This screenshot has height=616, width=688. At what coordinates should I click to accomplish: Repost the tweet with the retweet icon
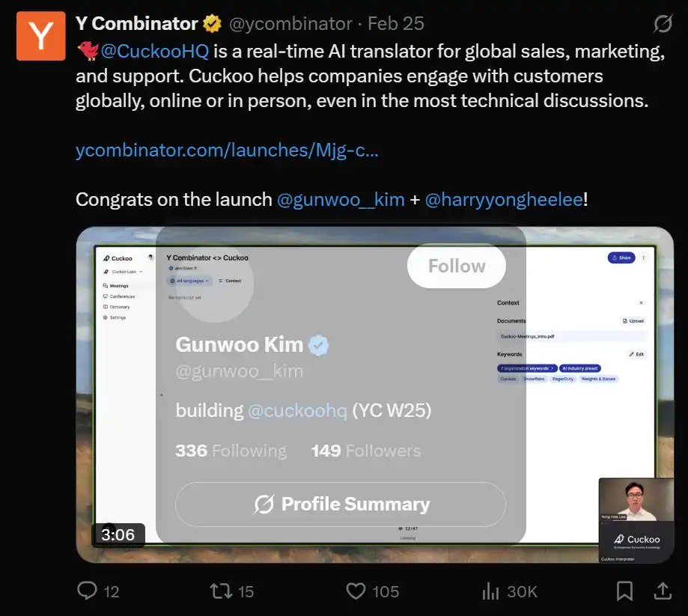tap(221, 591)
